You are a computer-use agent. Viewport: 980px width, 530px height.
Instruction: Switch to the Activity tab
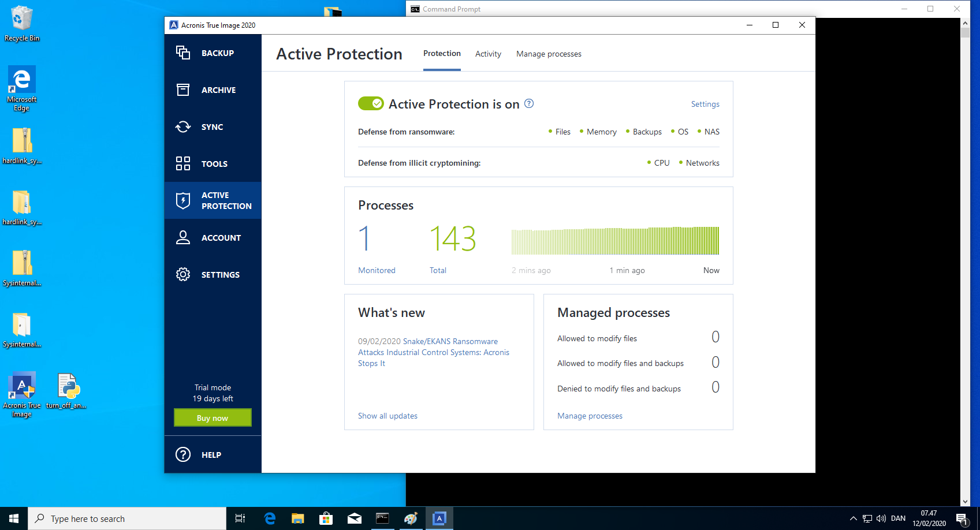[x=488, y=54]
